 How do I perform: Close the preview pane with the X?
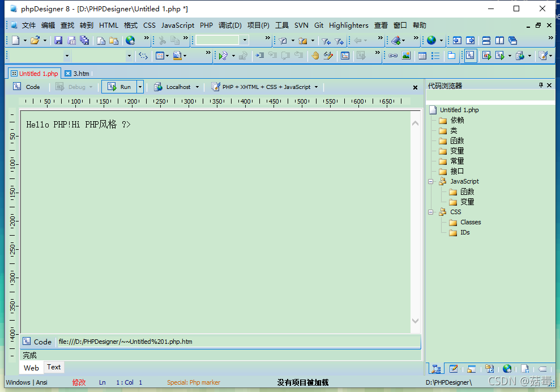[415, 88]
